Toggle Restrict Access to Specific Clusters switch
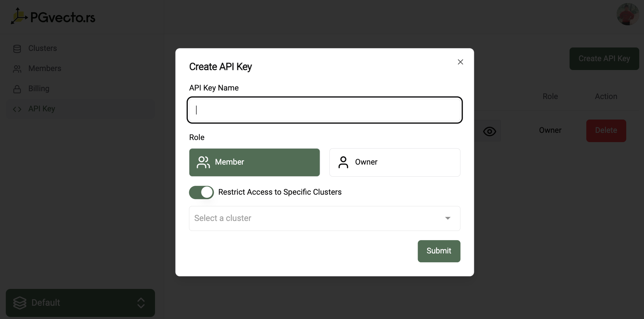The image size is (644, 319). click(x=201, y=192)
